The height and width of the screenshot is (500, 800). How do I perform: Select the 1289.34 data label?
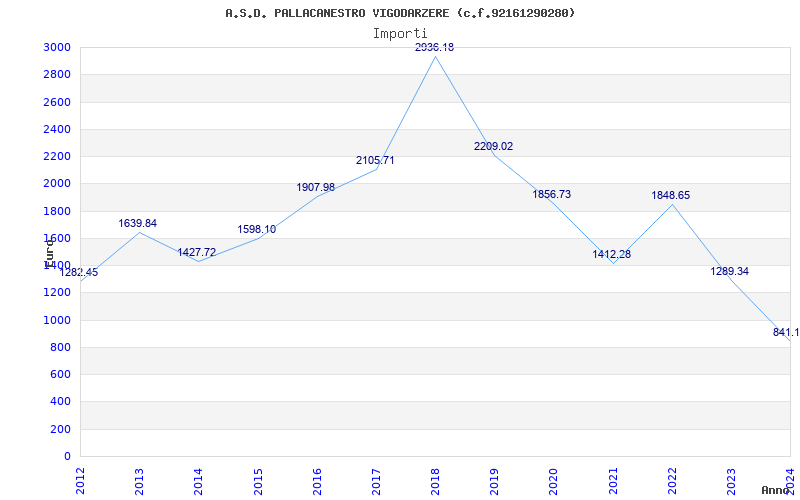pyautogui.click(x=730, y=271)
